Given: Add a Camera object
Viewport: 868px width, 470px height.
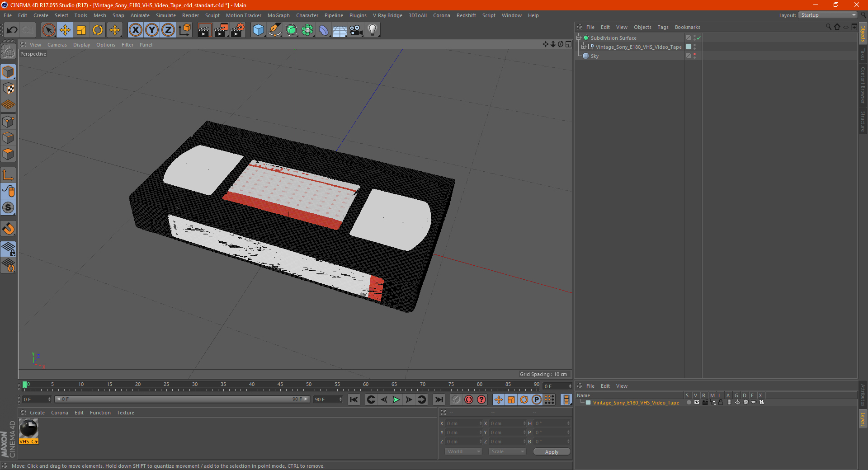Looking at the screenshot, I should [x=356, y=30].
